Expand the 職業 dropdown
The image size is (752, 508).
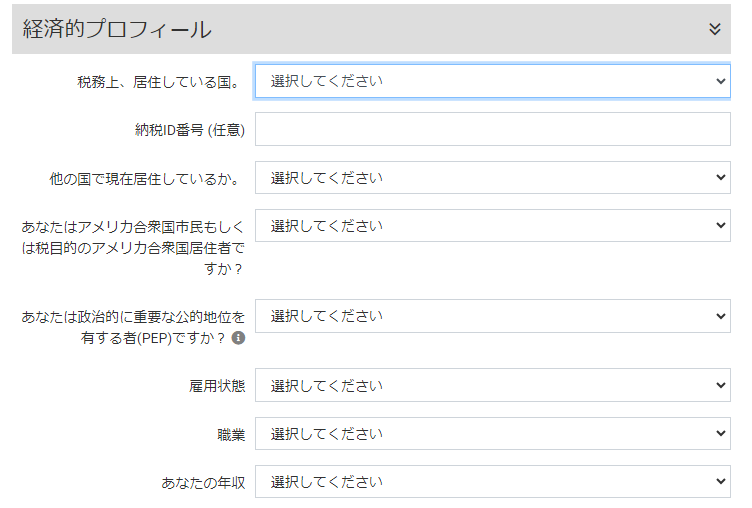493,433
